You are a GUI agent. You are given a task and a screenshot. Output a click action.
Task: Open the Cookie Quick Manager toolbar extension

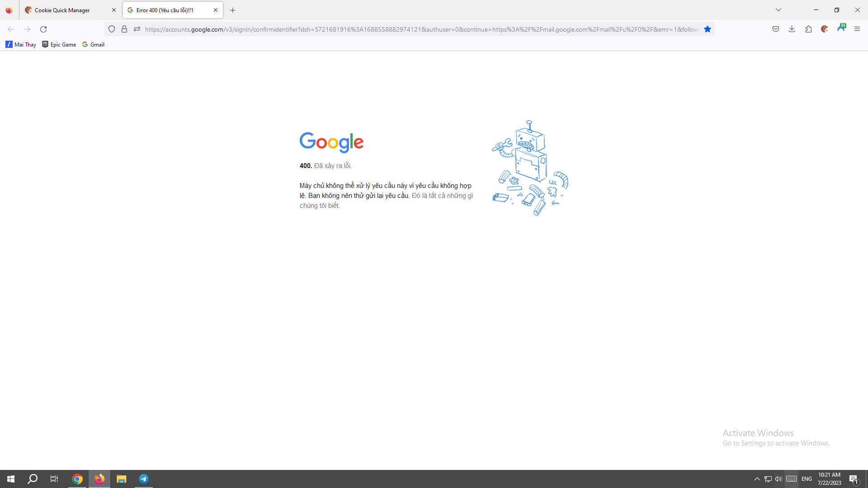click(825, 29)
